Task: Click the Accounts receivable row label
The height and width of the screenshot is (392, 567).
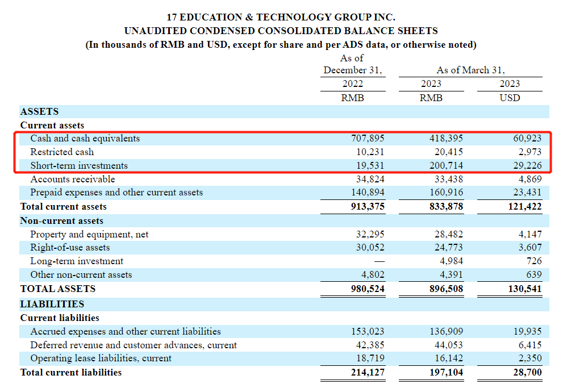Action: 72,179
